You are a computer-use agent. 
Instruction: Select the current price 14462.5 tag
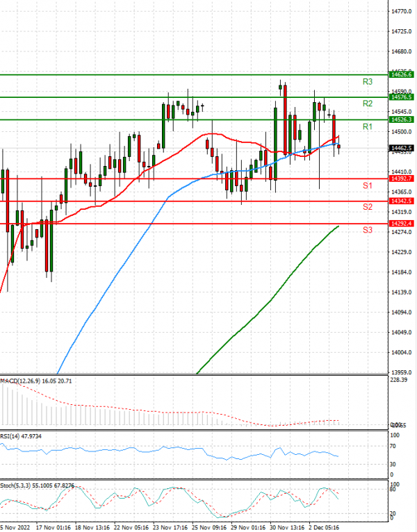(402, 148)
